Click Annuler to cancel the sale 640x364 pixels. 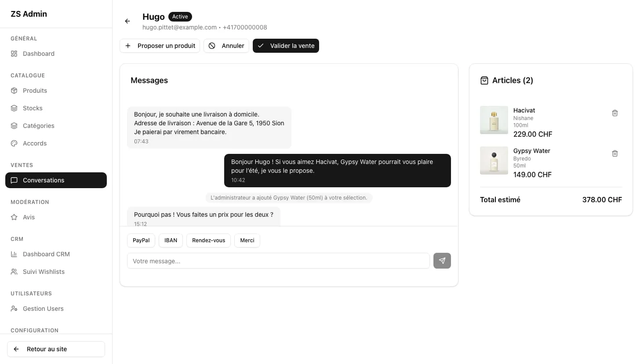coord(226,46)
